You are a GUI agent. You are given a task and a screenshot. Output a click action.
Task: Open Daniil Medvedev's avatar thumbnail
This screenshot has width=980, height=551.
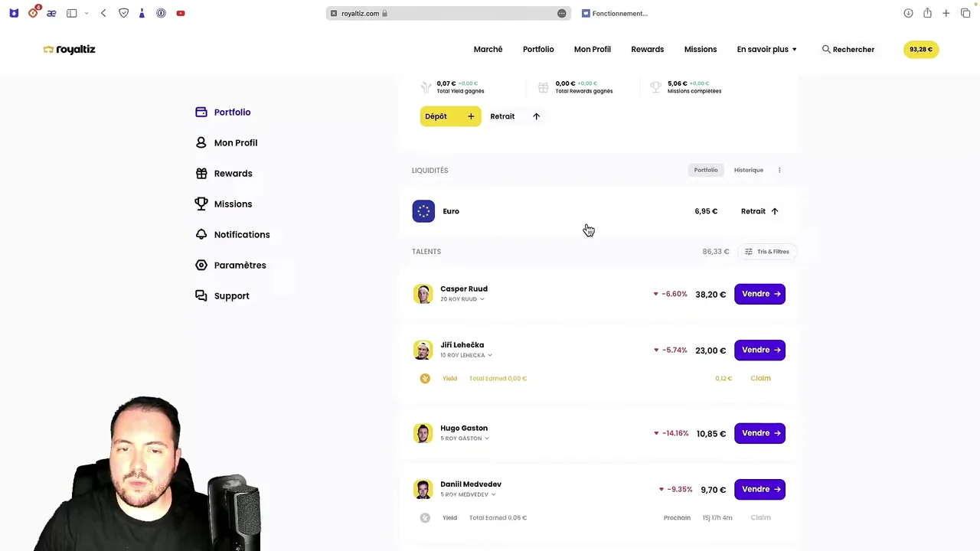tap(423, 489)
